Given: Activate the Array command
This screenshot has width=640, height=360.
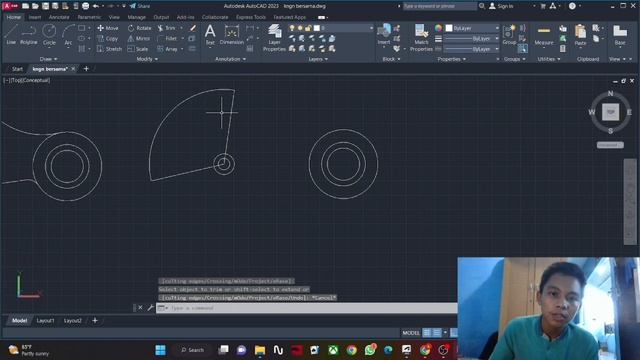Looking at the screenshot, I should (167, 49).
